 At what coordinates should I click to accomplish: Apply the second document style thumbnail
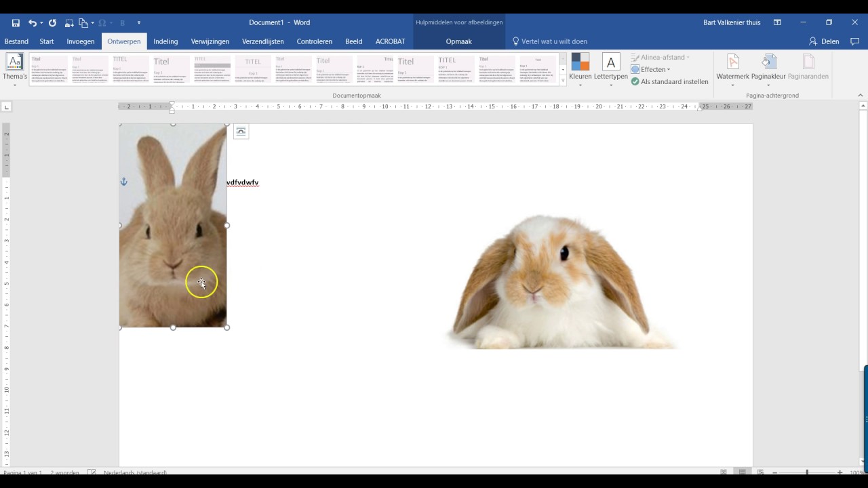point(90,69)
